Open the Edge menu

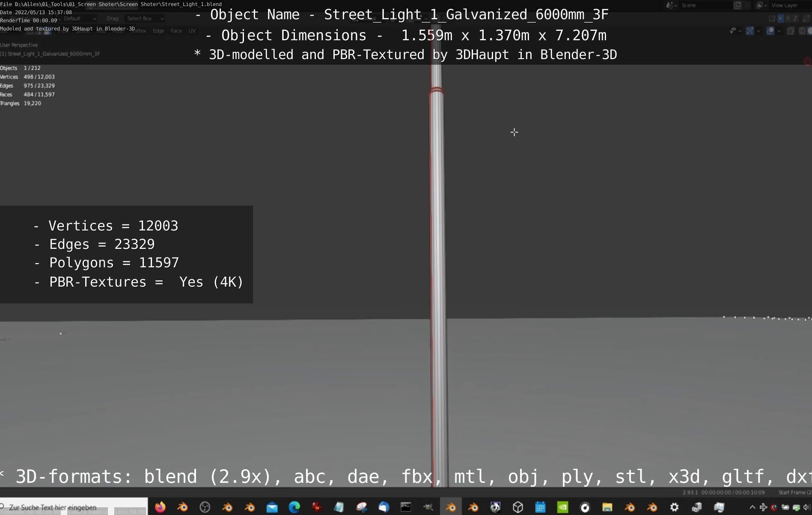(158, 31)
